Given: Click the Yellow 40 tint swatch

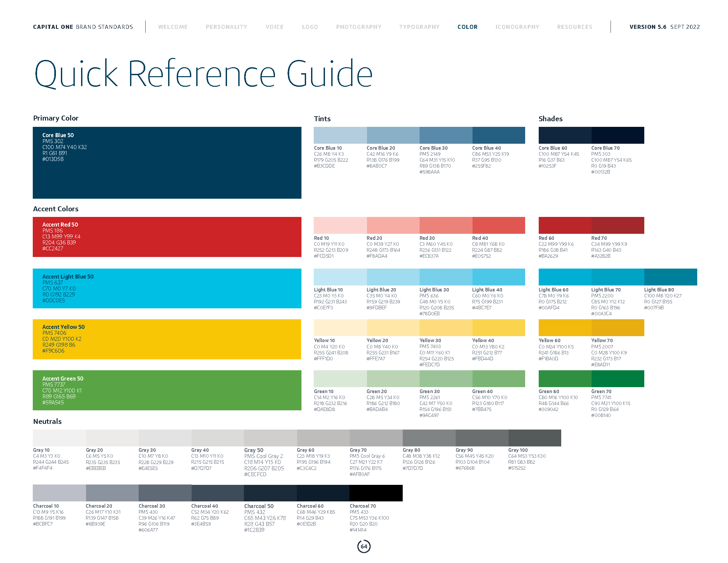Looking at the screenshot, I should [499, 328].
